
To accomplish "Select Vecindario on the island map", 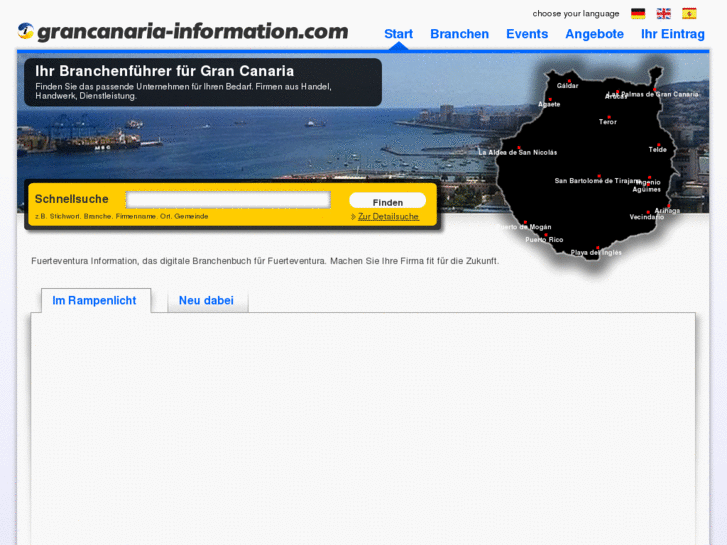I will tap(646, 217).
